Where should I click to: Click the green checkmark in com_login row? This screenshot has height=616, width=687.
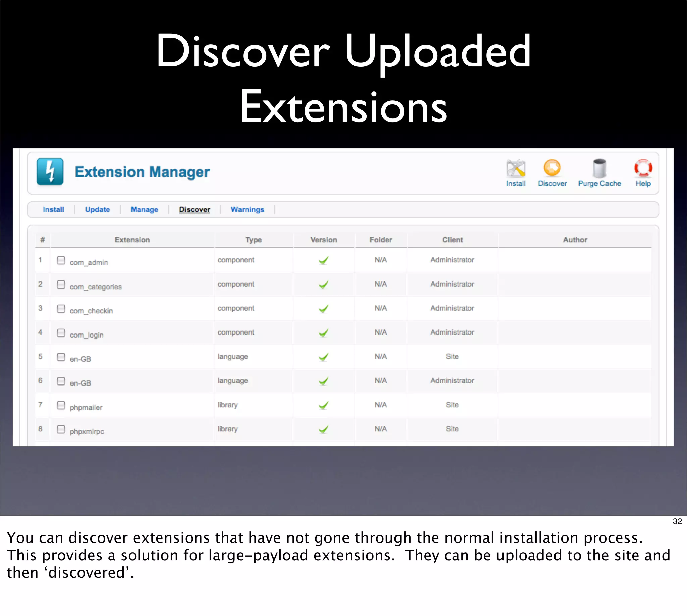point(323,333)
